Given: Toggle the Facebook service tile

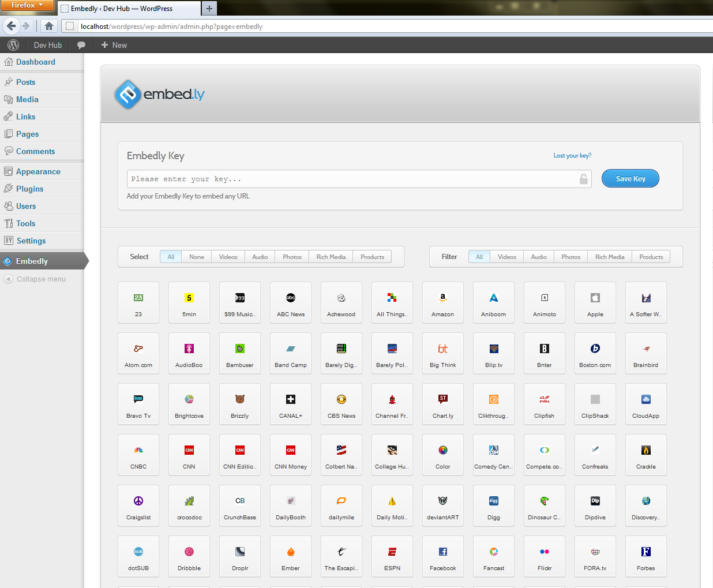Looking at the screenshot, I should 443,556.
